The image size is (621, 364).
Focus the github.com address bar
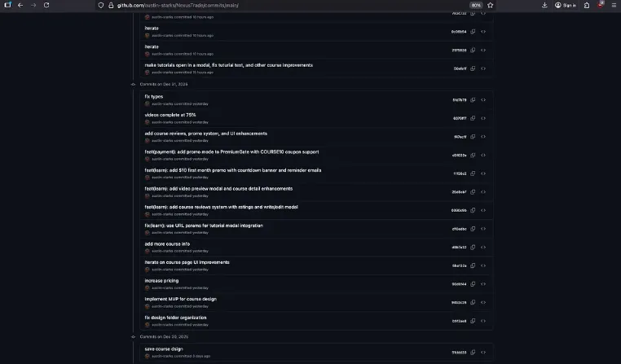click(x=277, y=5)
